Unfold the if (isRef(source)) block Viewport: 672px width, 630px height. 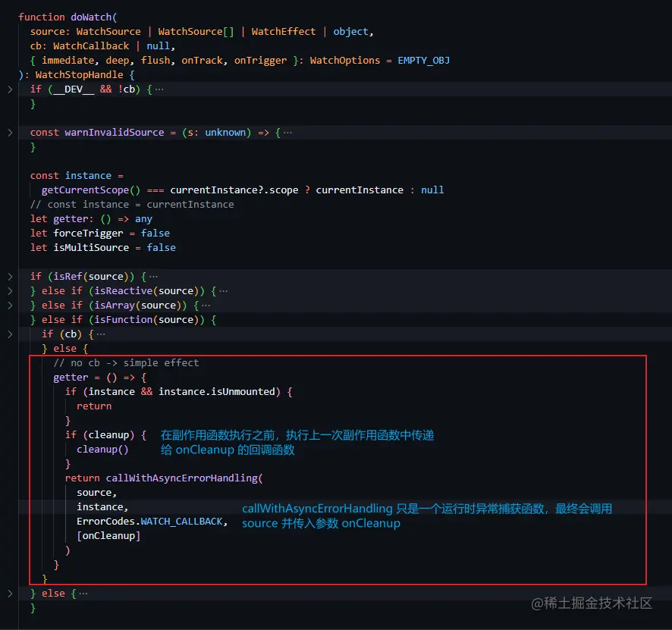coord(10,276)
